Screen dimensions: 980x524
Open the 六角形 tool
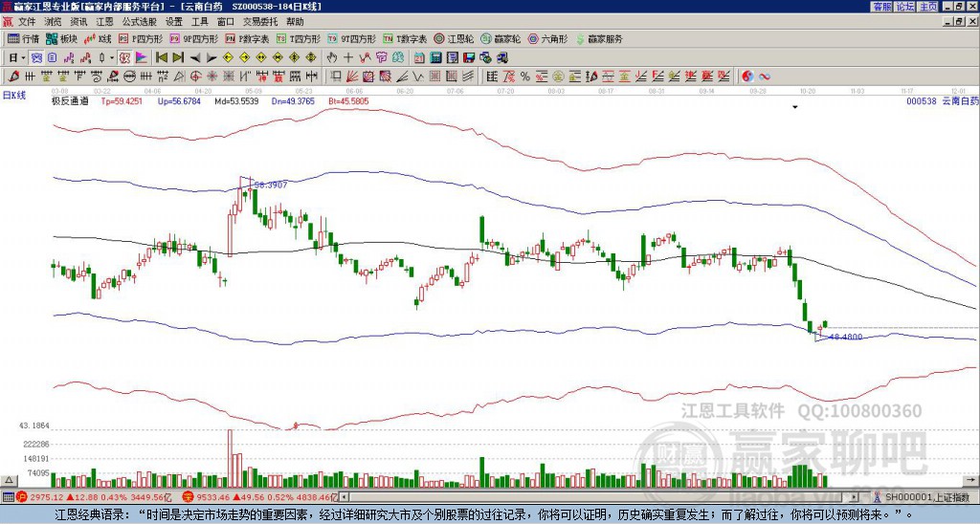(x=547, y=38)
